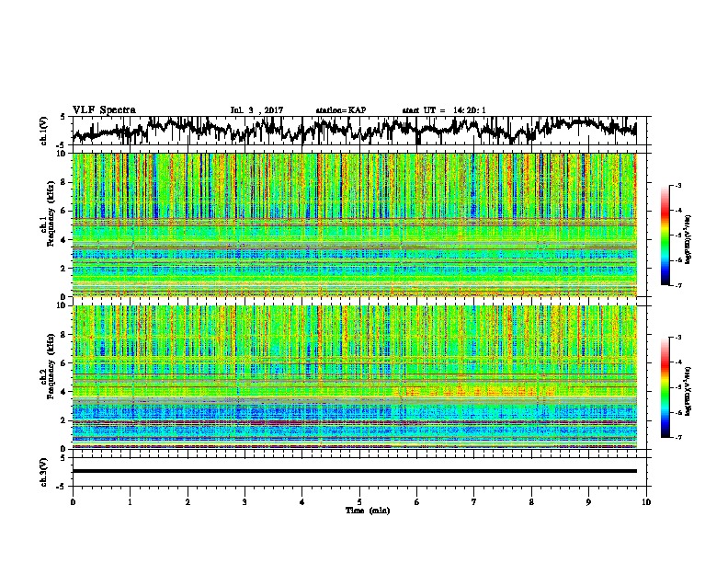The height and width of the screenshot is (563, 728).
Task: Click the "10" tick on the time axis
Action: (646, 502)
